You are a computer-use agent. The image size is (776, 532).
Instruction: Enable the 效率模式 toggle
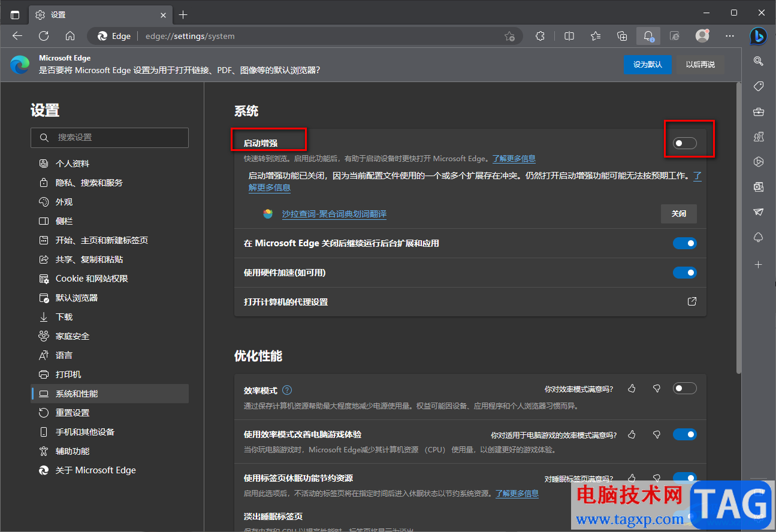point(685,389)
